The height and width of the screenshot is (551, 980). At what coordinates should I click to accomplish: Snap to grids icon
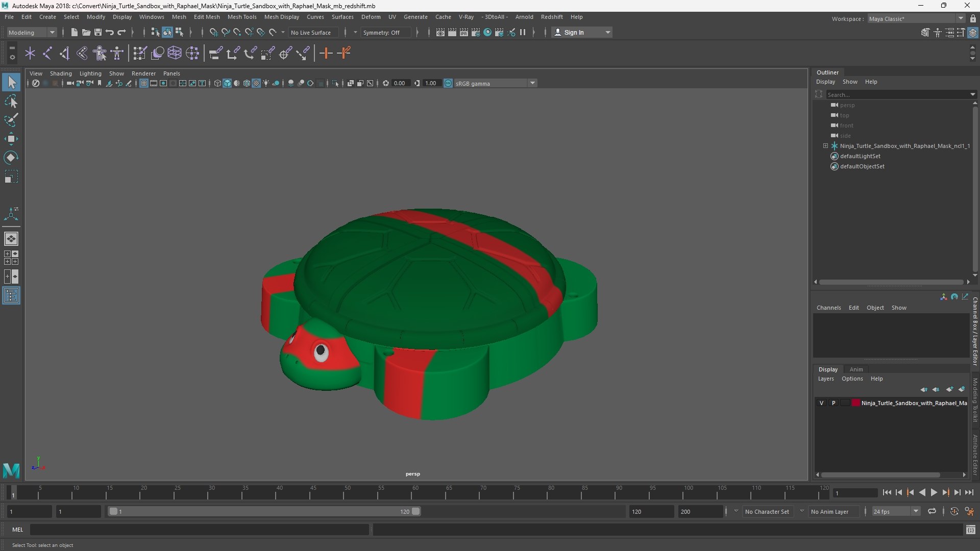coord(213,32)
